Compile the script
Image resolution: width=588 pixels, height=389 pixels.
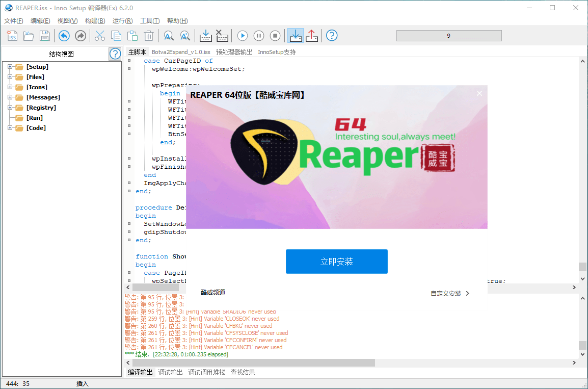(205, 36)
